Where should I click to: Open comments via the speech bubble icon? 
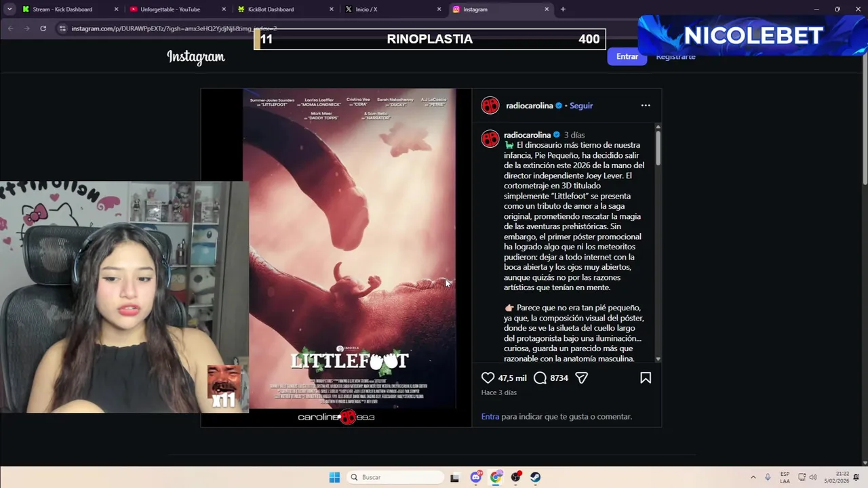click(540, 378)
